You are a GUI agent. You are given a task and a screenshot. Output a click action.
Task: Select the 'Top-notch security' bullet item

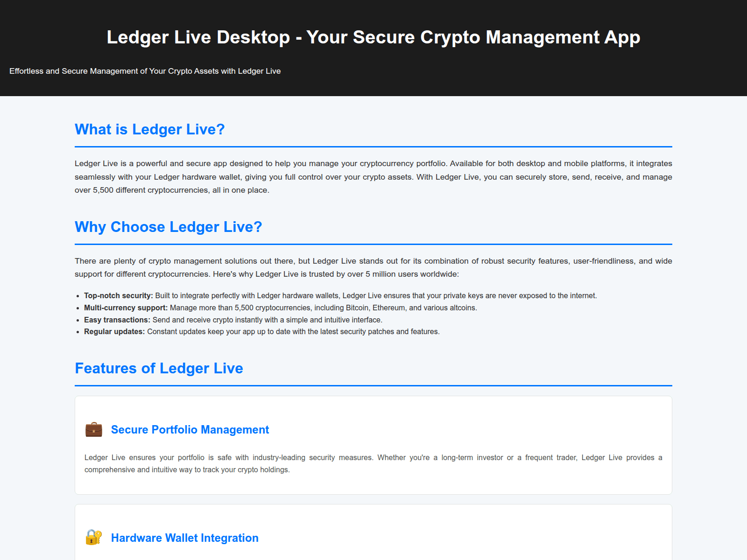pyautogui.click(x=340, y=295)
